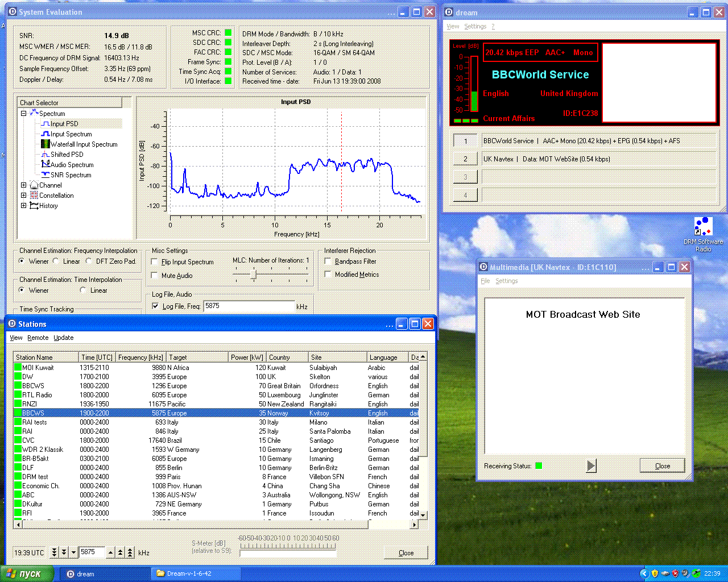728x582 pixels.
Task: Click the 5875 kHz frequency field in Stations
Action: [x=92, y=552]
